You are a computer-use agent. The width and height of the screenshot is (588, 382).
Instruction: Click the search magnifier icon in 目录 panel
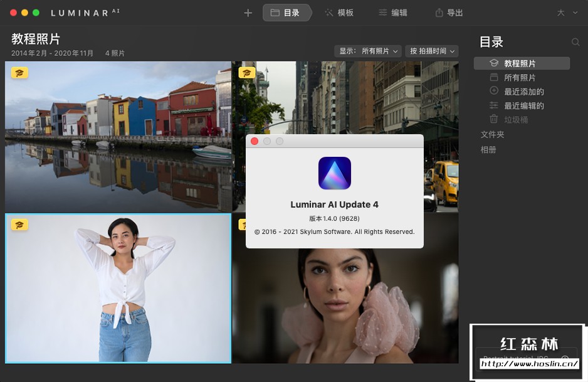click(575, 42)
